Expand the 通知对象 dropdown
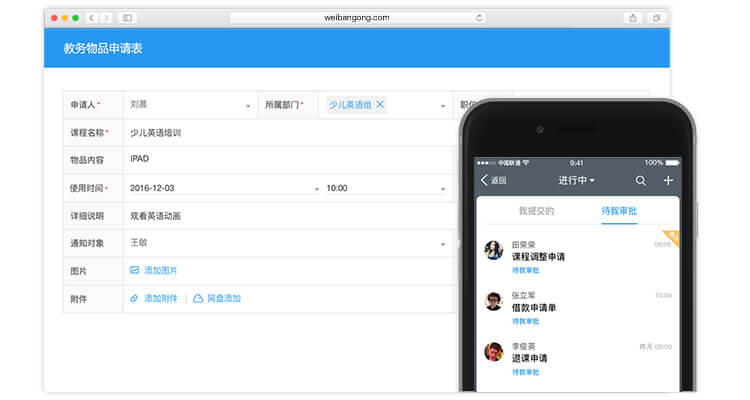 coord(443,243)
